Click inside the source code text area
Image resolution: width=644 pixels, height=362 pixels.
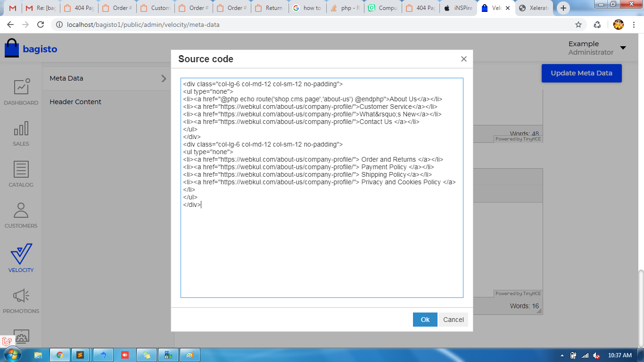(322, 188)
